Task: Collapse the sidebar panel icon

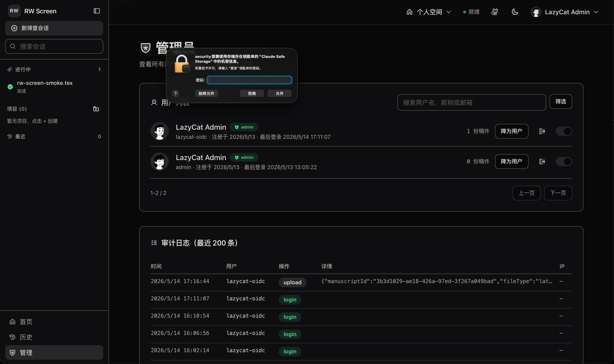Action: [x=97, y=11]
